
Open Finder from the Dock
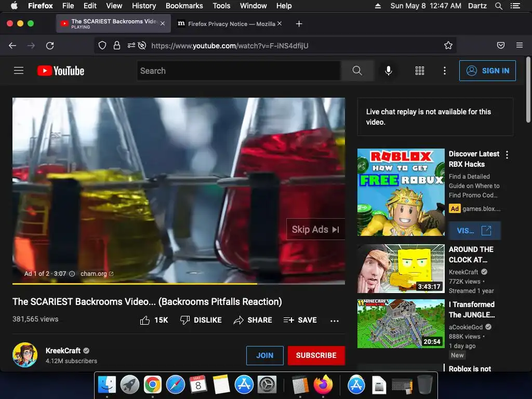107,385
